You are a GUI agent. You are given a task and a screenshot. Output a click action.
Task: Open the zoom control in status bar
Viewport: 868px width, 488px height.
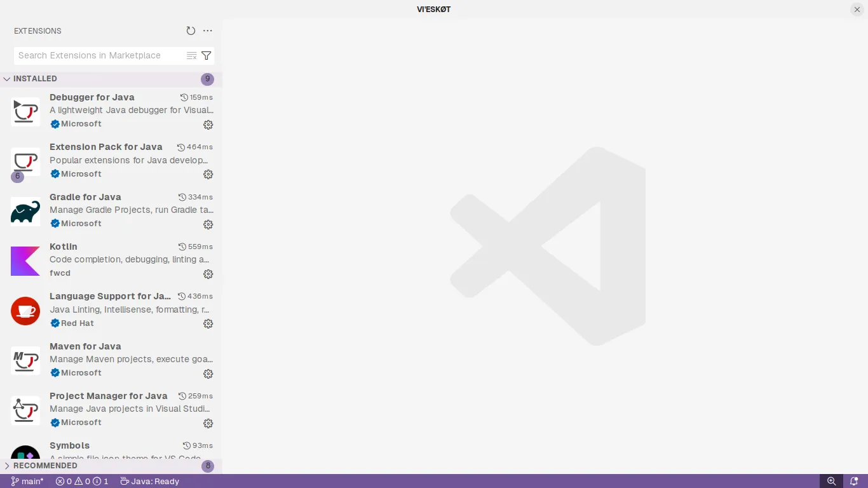[x=831, y=481]
